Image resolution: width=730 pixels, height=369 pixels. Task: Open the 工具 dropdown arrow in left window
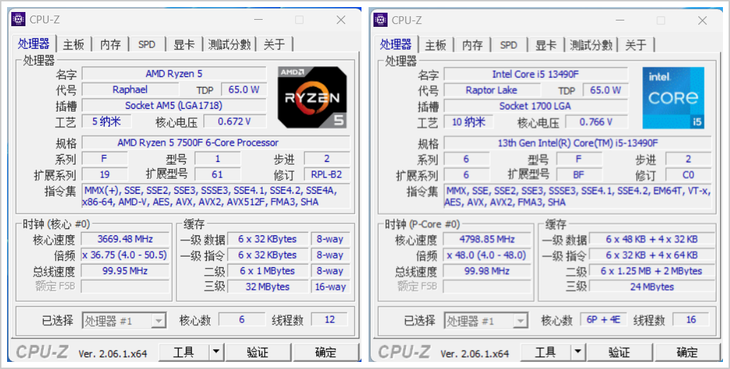(216, 352)
